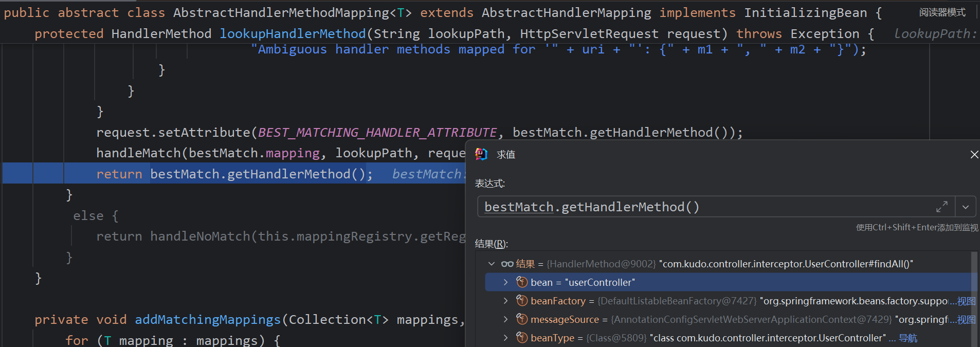Open 视图 link on messageSource row
The image size is (980, 347).
tap(966, 320)
